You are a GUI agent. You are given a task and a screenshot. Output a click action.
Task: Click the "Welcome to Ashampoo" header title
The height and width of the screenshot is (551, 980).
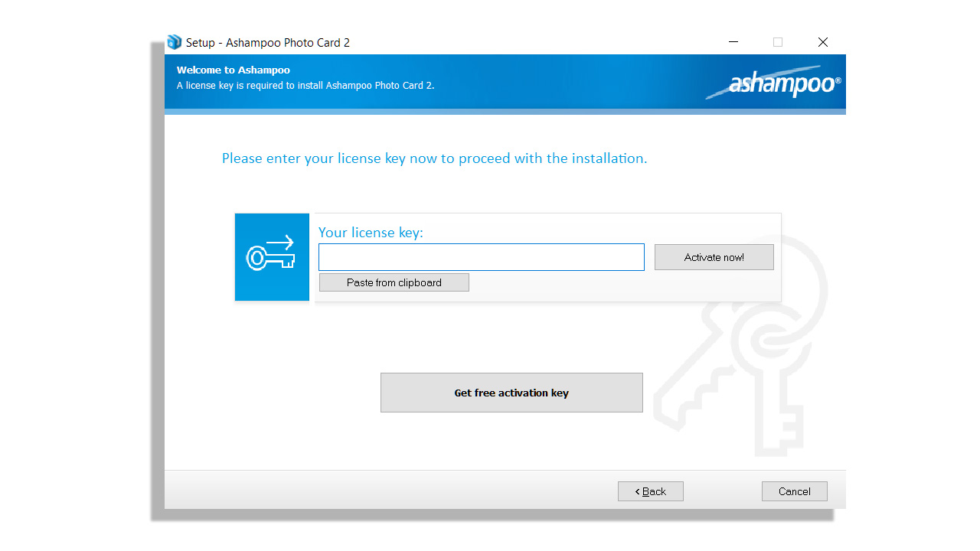234,70
